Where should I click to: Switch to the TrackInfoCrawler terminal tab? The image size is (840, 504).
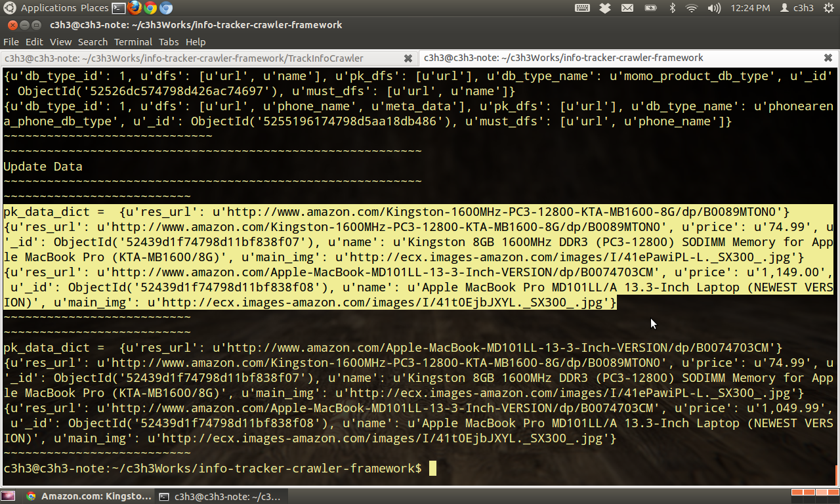(x=209, y=58)
